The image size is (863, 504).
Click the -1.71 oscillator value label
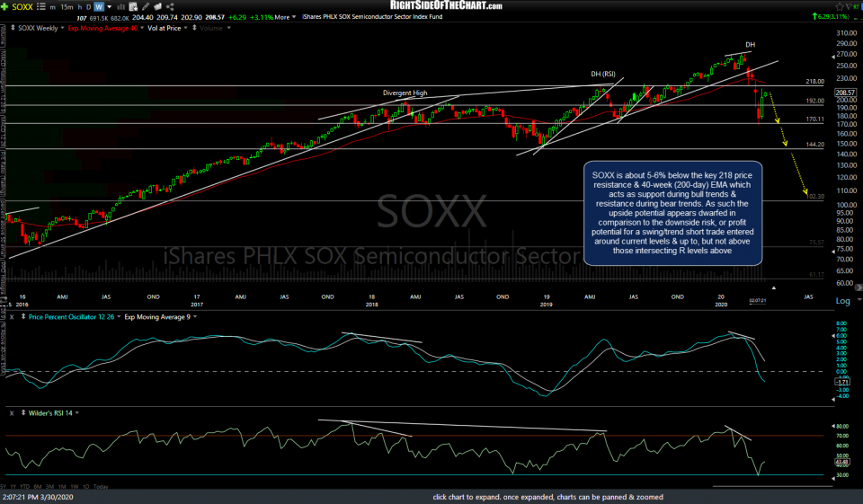click(x=842, y=381)
